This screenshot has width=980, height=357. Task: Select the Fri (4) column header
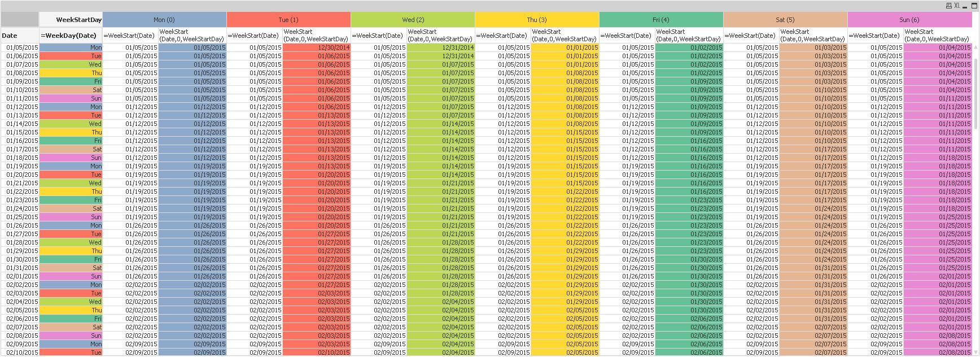(661, 20)
